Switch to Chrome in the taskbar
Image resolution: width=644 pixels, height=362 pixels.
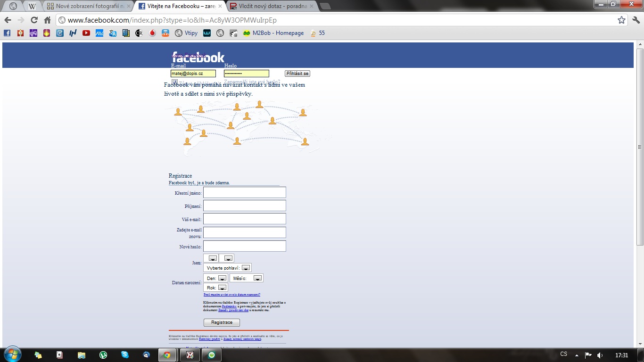coord(166,355)
